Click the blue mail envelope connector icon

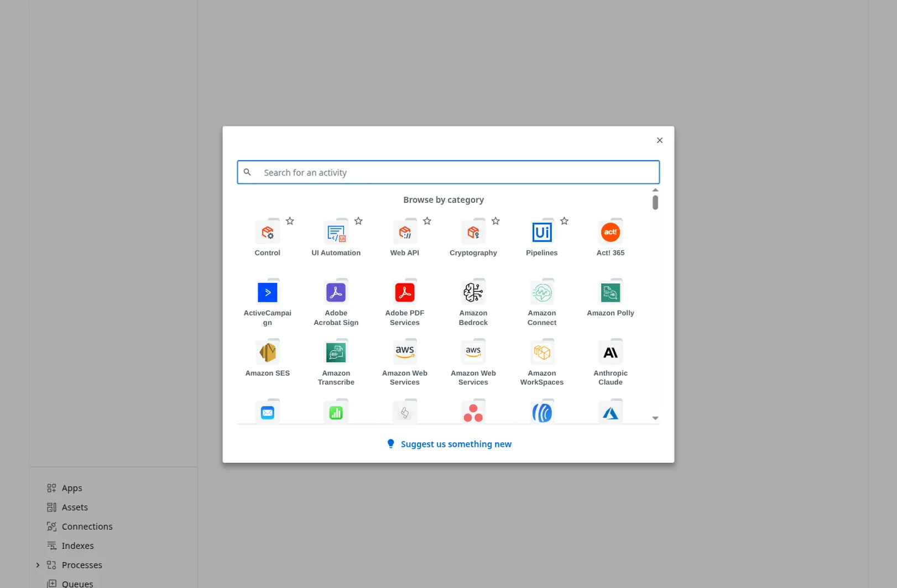[267, 412]
